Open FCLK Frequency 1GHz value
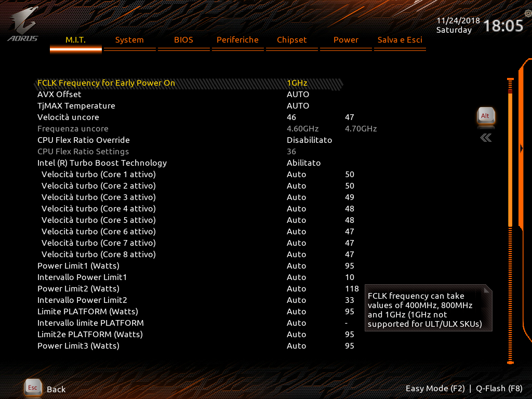This screenshot has height=399, width=532. tap(297, 83)
